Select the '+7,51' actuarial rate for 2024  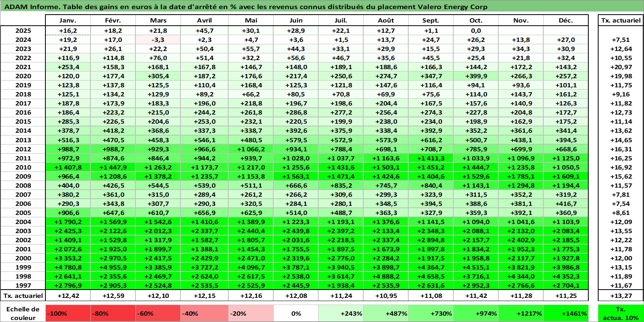pyautogui.click(x=621, y=40)
